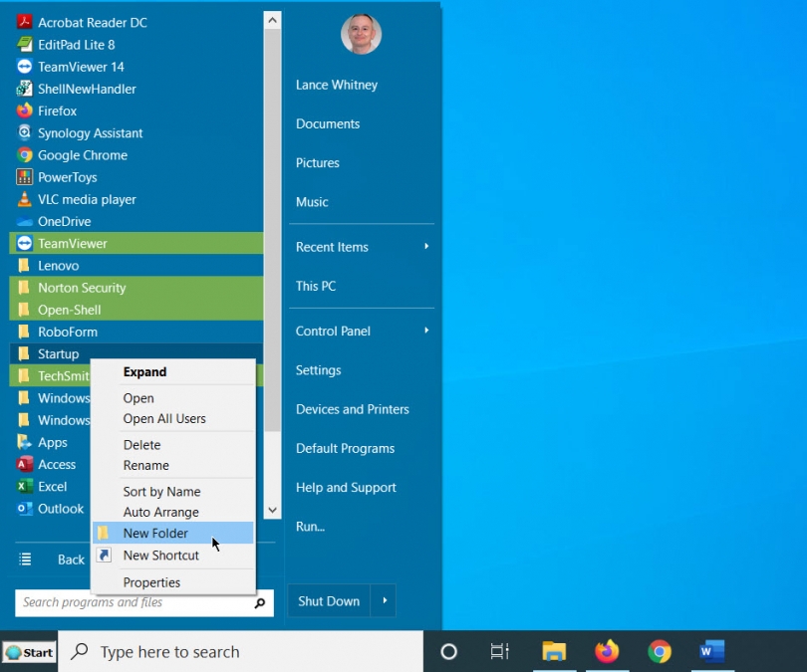
Task: Expand the TechSmith folder
Action: click(50, 376)
